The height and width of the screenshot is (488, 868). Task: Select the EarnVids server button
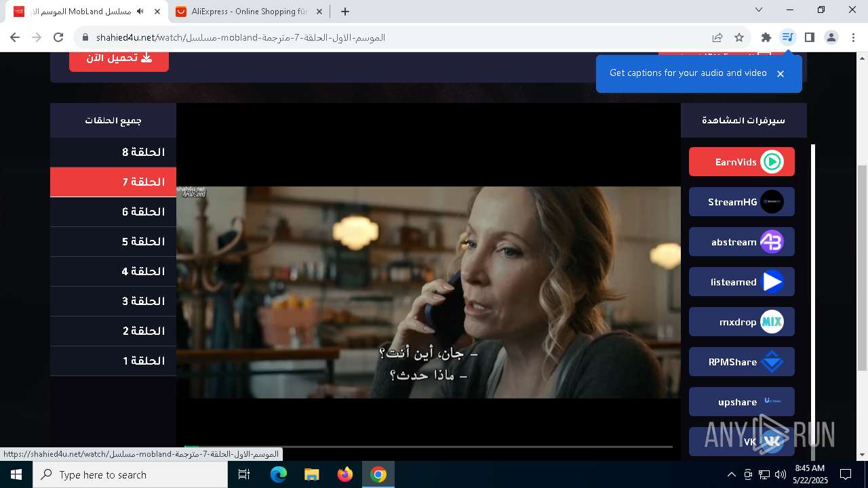741,162
